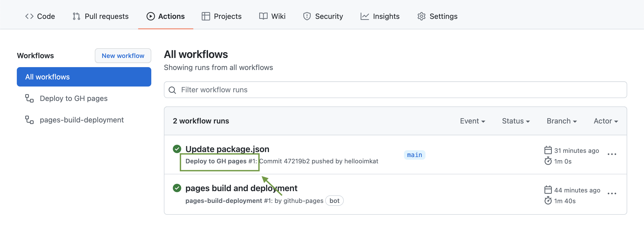The height and width of the screenshot is (226, 644).
Task: Click the Code brackets icon
Action: tap(29, 16)
